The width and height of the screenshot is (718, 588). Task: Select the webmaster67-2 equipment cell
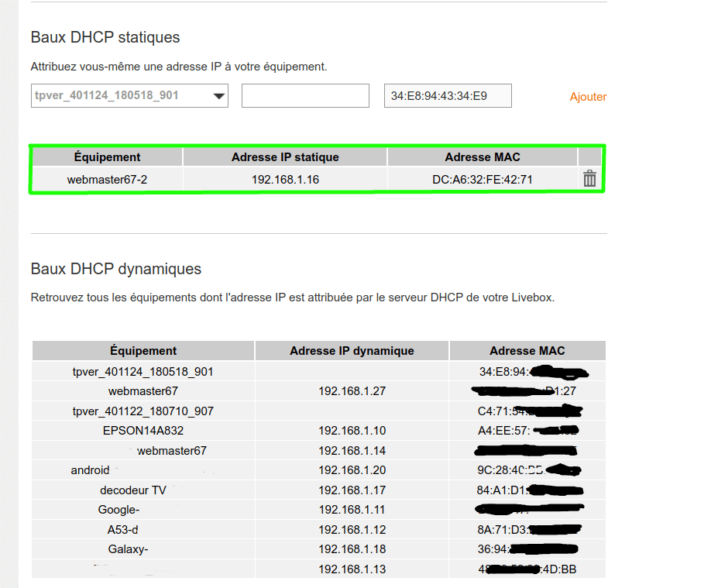(107, 180)
